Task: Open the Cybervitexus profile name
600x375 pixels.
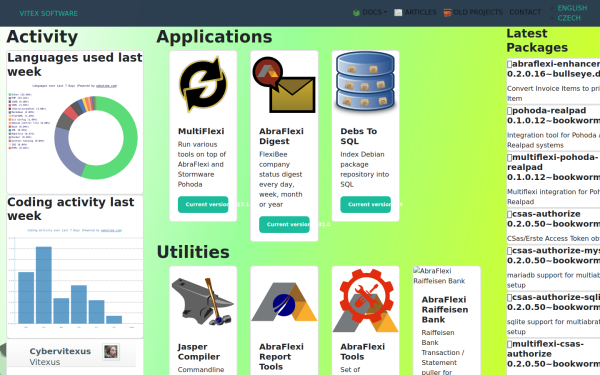Action: pyautogui.click(x=60, y=351)
